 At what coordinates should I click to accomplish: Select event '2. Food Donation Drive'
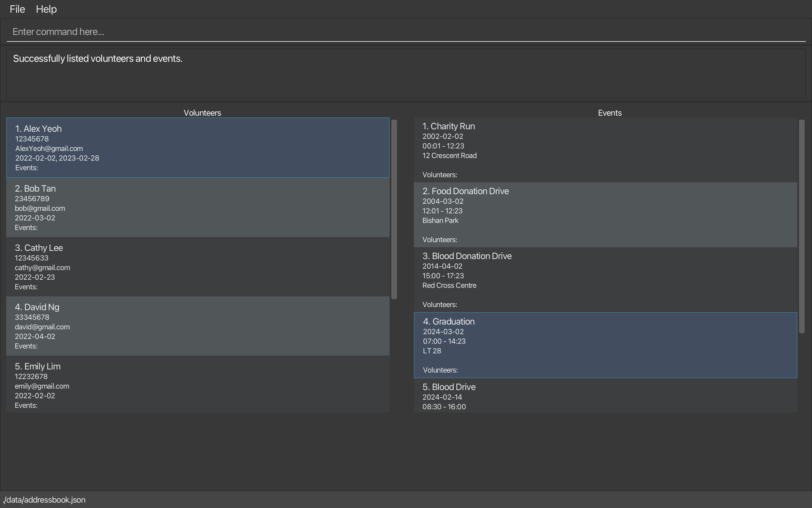(605, 215)
